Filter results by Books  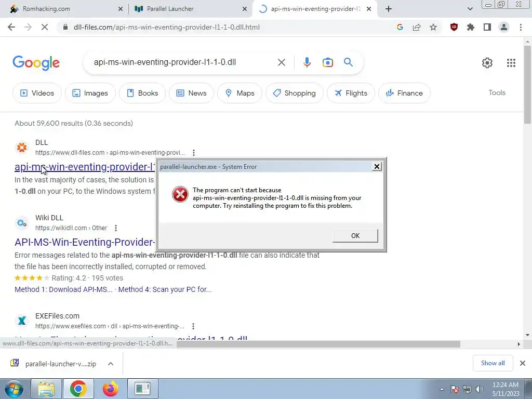142,93
